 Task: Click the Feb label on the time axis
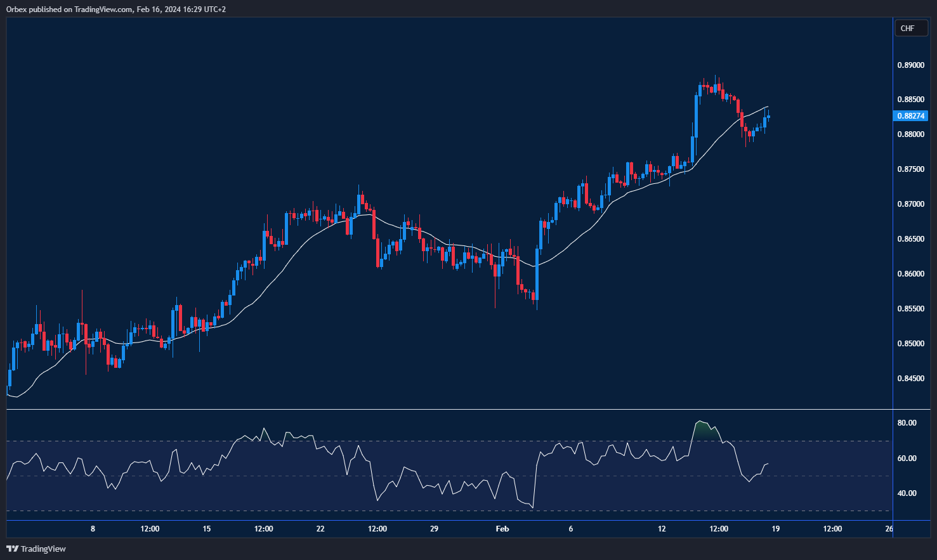point(502,528)
